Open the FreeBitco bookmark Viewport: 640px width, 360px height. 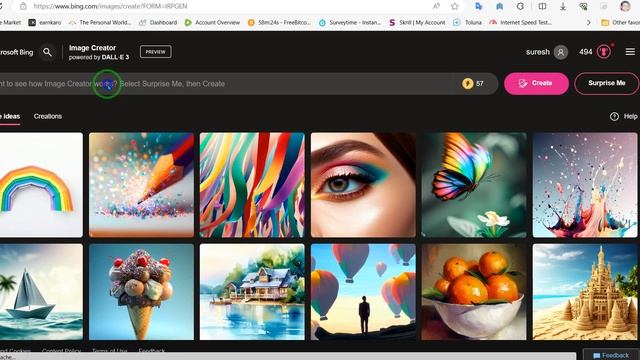[x=279, y=22]
